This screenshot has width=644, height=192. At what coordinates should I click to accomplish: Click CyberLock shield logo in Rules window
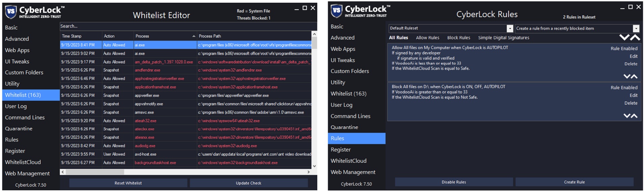(336, 10)
